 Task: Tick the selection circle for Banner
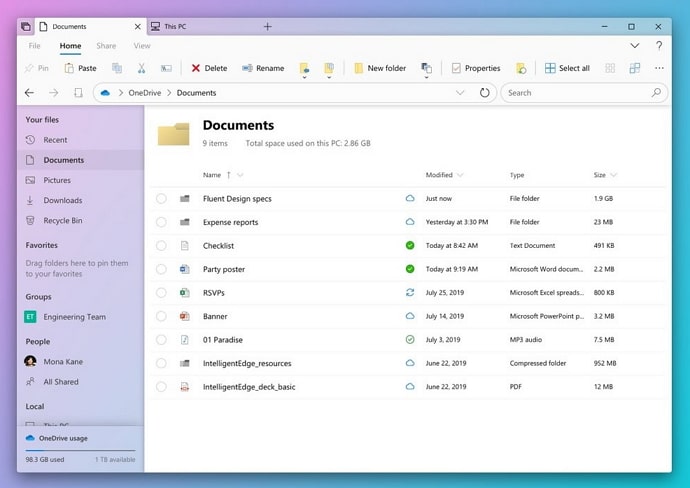[x=161, y=316]
